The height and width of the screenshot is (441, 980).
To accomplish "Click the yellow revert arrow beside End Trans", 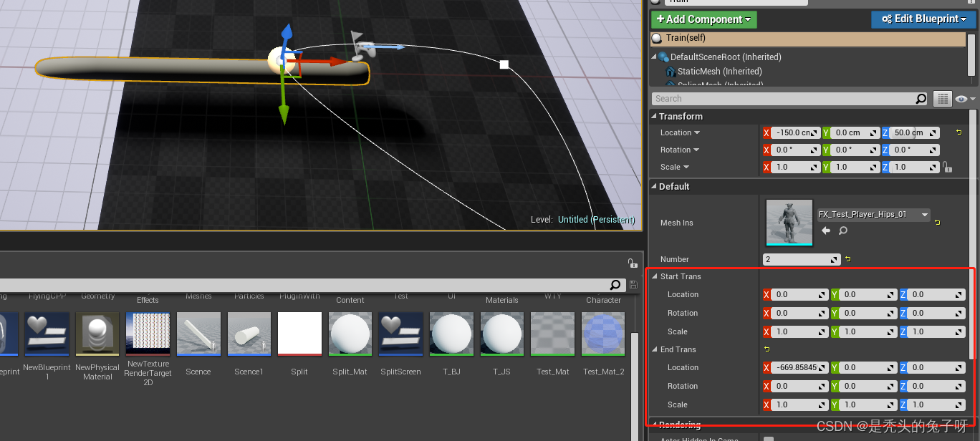I will point(768,349).
